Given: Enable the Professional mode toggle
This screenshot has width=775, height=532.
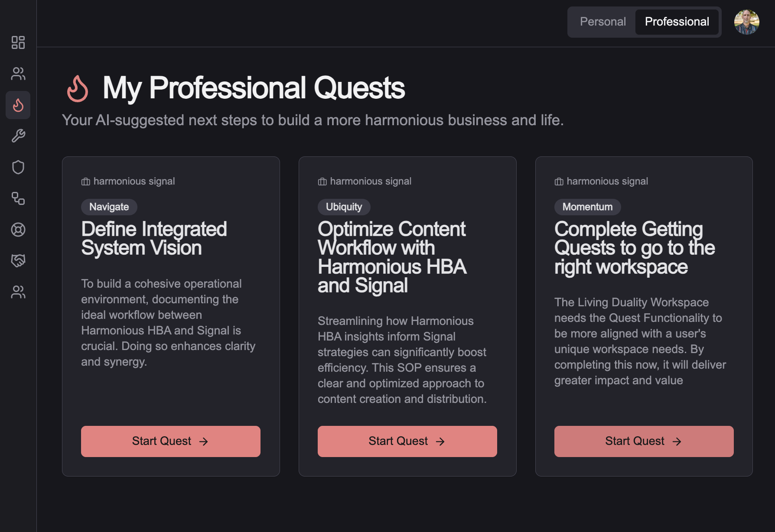Looking at the screenshot, I should pos(677,22).
